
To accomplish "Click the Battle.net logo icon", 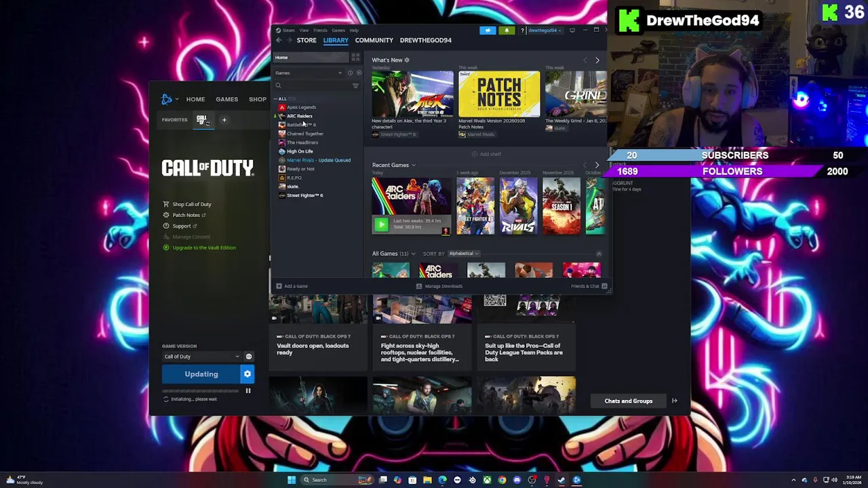I will point(167,100).
